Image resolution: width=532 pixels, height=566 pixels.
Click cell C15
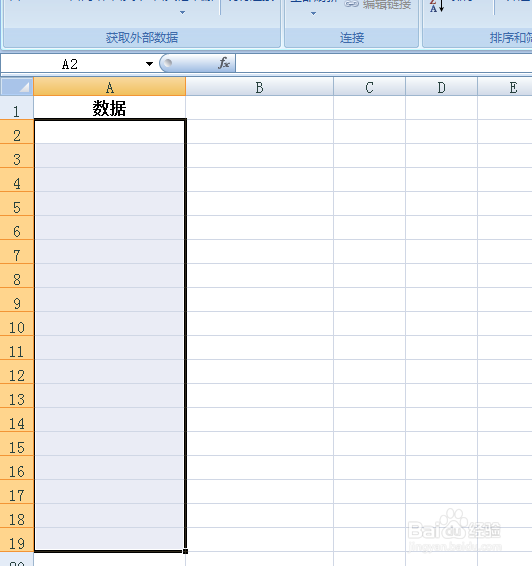[369, 444]
